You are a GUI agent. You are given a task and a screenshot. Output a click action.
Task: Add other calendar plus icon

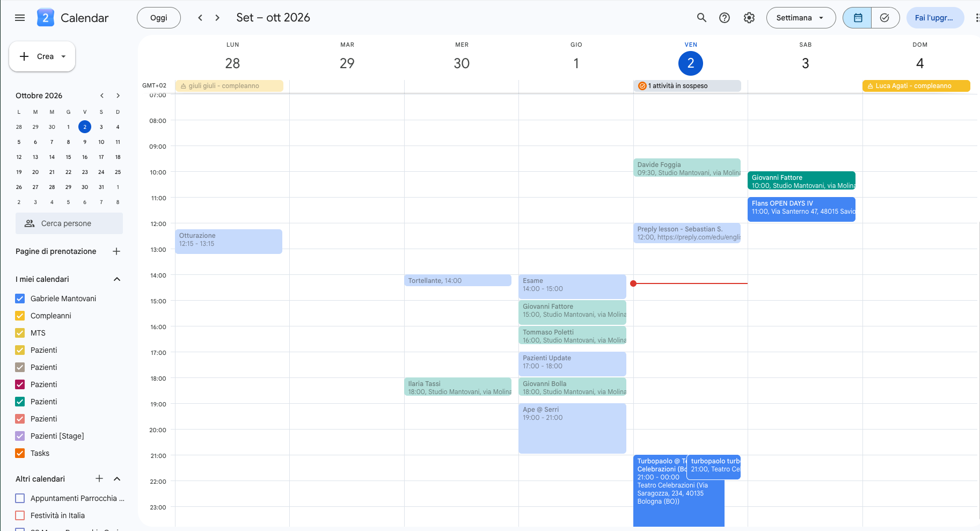coord(99,478)
